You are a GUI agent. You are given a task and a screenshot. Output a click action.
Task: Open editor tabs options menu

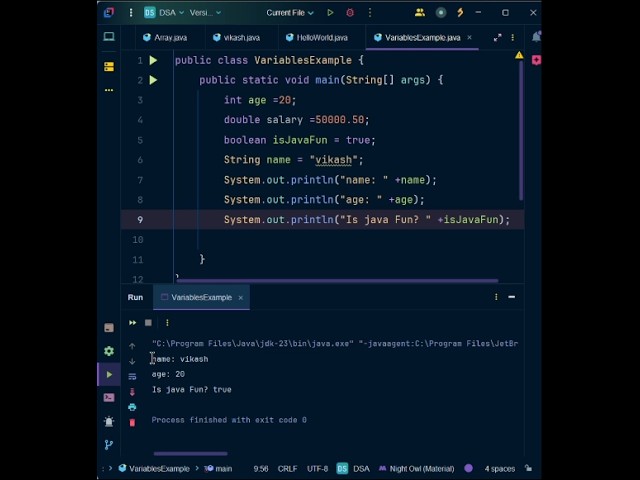click(513, 38)
